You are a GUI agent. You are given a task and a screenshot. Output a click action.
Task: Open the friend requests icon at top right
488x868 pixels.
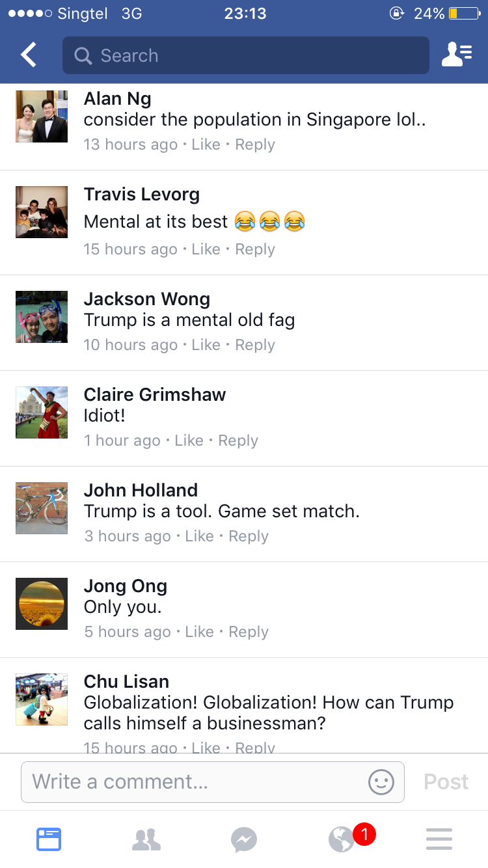pyautogui.click(x=457, y=55)
